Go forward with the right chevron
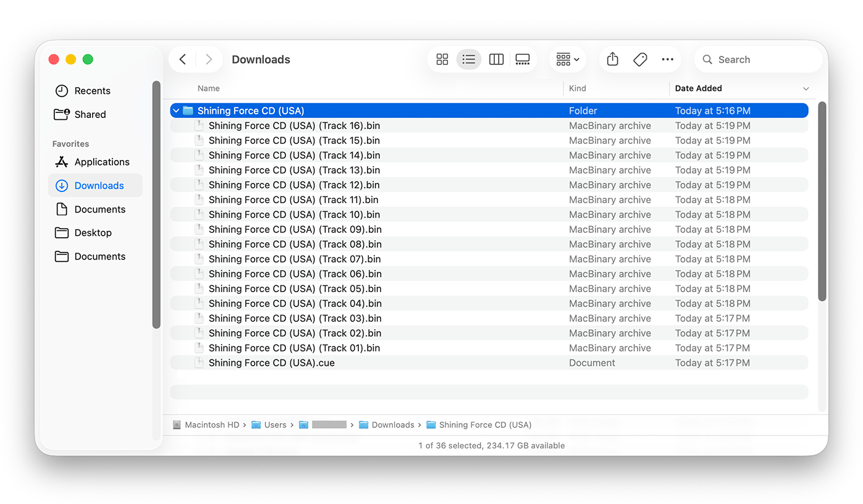The image size is (863, 504). click(x=209, y=59)
